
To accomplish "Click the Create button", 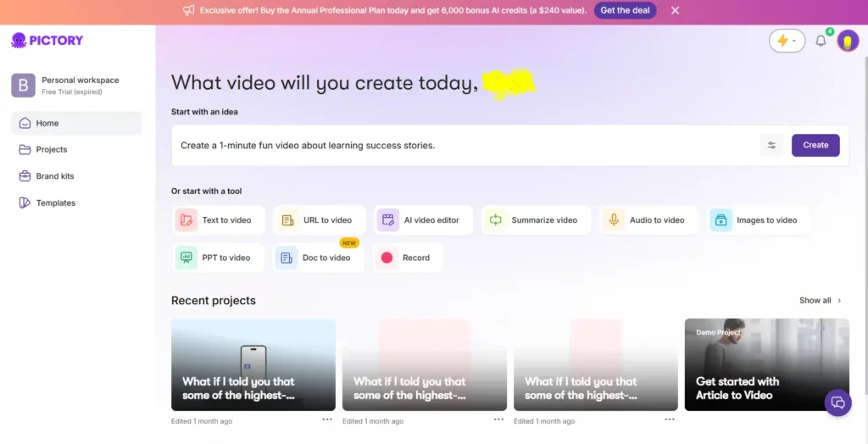I will pyautogui.click(x=815, y=145).
